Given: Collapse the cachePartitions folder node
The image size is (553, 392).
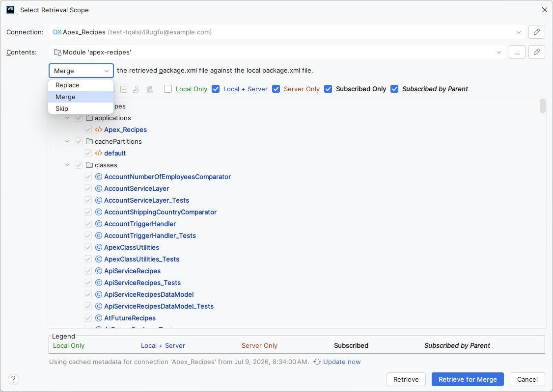Looking at the screenshot, I should click(67, 141).
